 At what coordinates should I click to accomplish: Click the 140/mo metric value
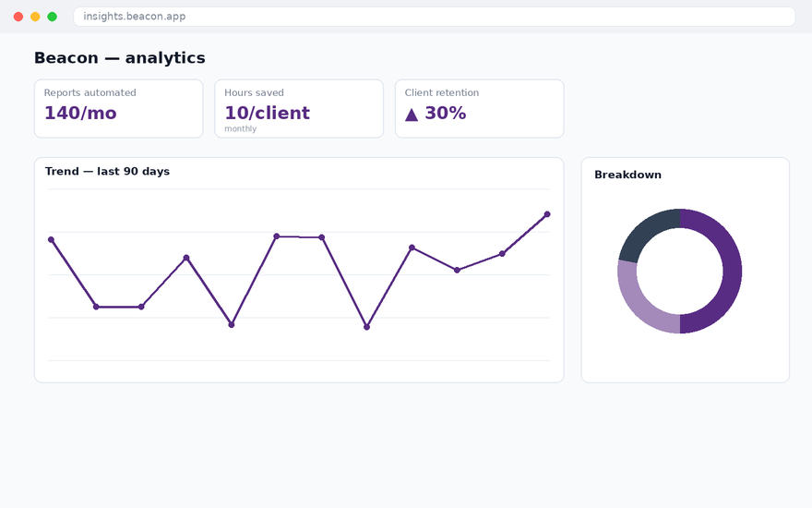[80, 113]
